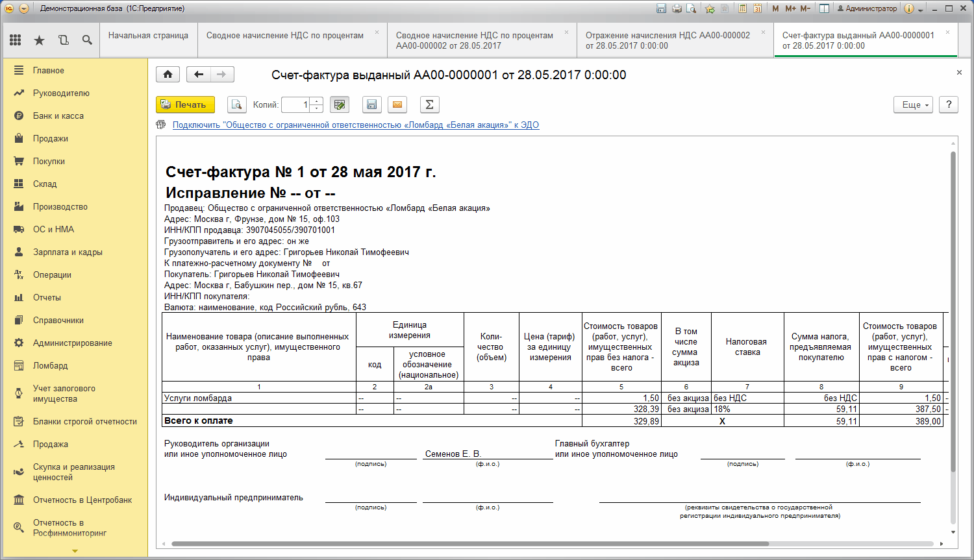Screen dimensions: 974x560
Task: Open the calculator icon in title bar
Action: (742, 8)
